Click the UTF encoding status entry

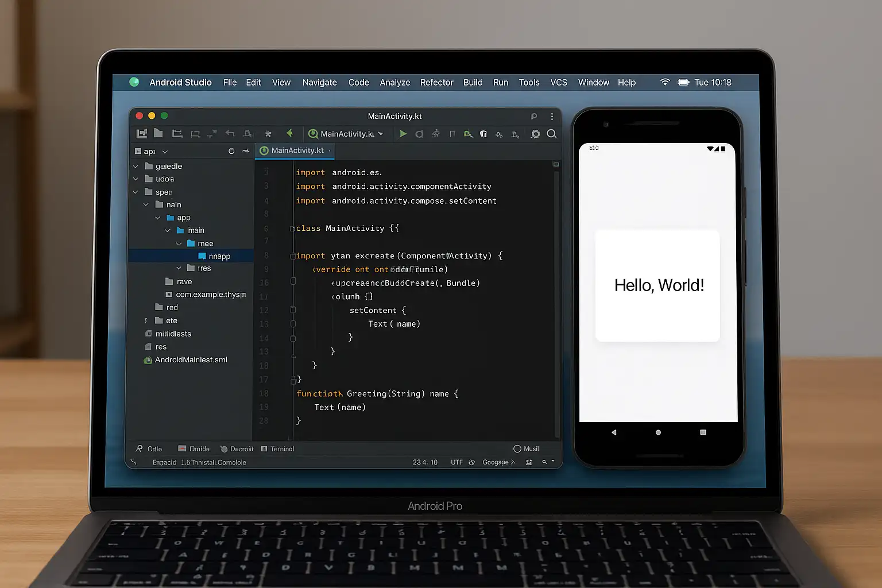(457, 462)
